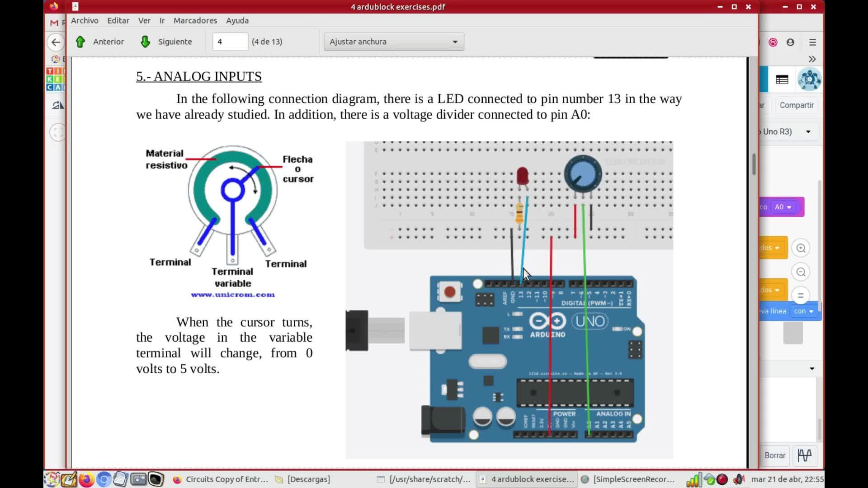Click the green Siguiente down arrow
868x488 pixels.
(145, 42)
